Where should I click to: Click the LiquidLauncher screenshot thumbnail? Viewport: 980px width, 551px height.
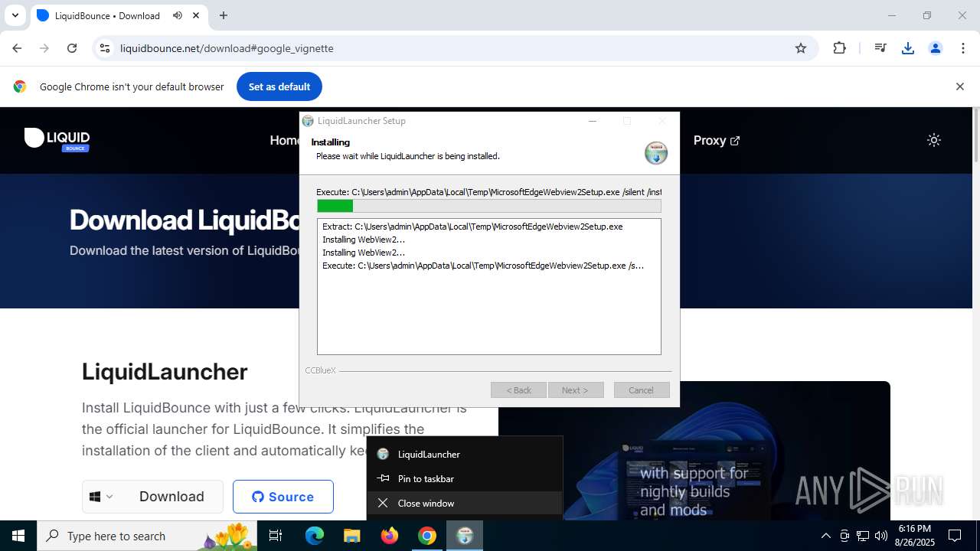pos(694,451)
